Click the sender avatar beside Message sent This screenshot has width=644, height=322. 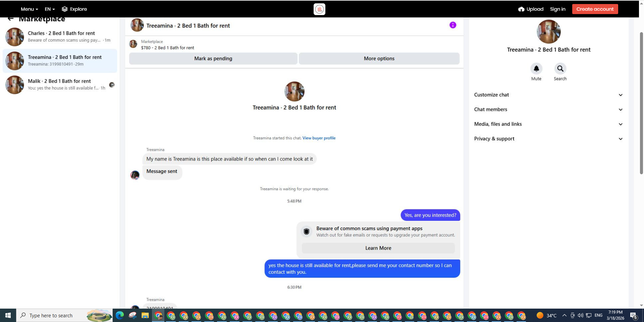135,175
